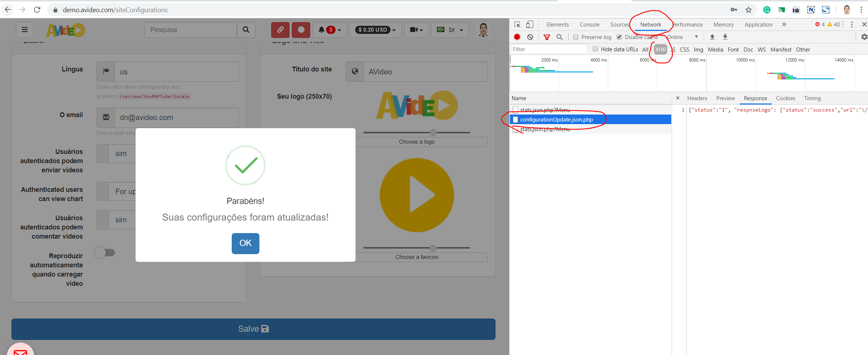Open the live stream link button
868x355 pixels.
[280, 30]
